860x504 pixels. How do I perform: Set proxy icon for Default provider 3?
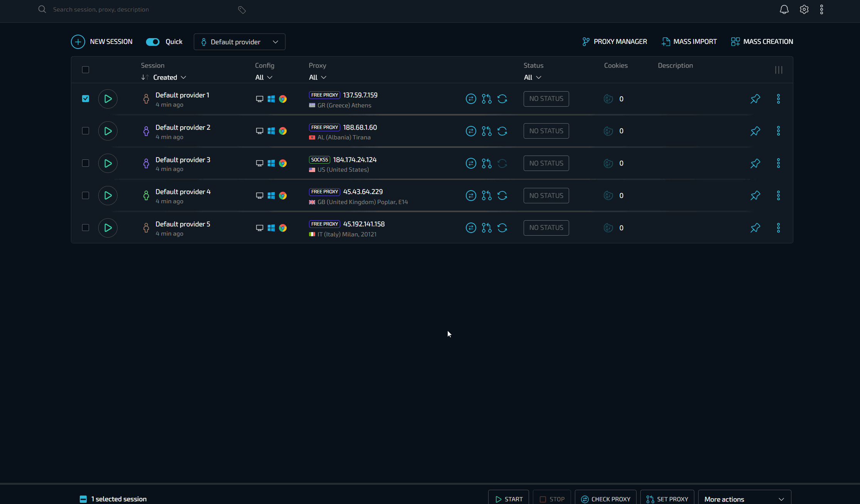pos(487,163)
